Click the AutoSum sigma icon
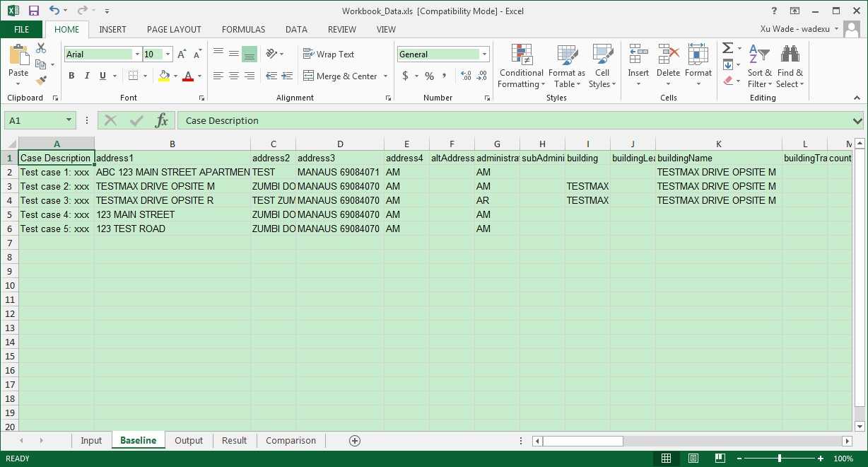 click(728, 48)
